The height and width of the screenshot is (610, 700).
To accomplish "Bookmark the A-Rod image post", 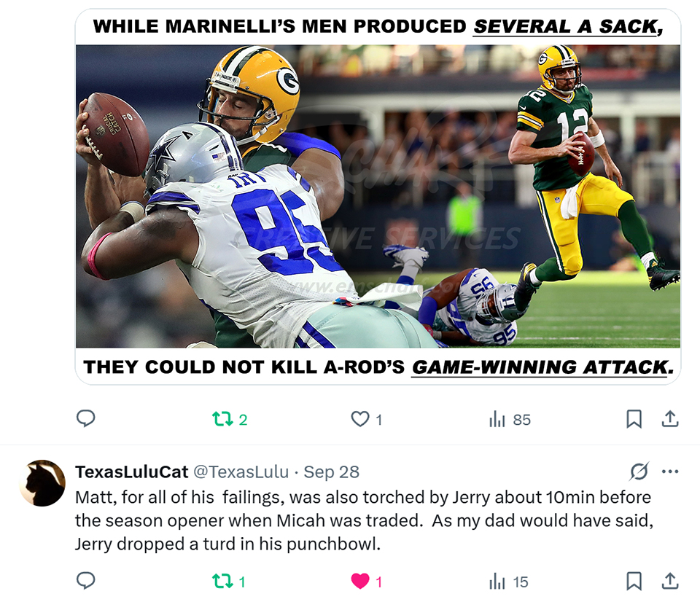I will tap(634, 419).
